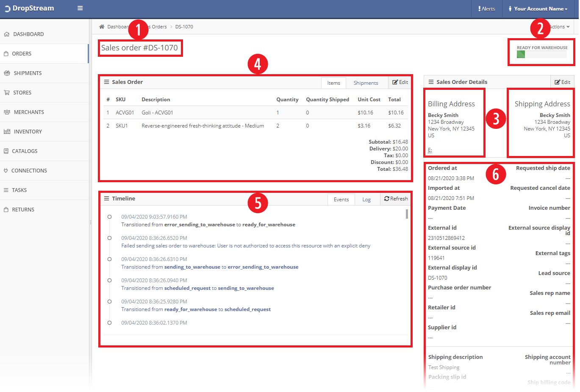
Task: Click the Timeline panel scrollbar
Action: click(407, 214)
